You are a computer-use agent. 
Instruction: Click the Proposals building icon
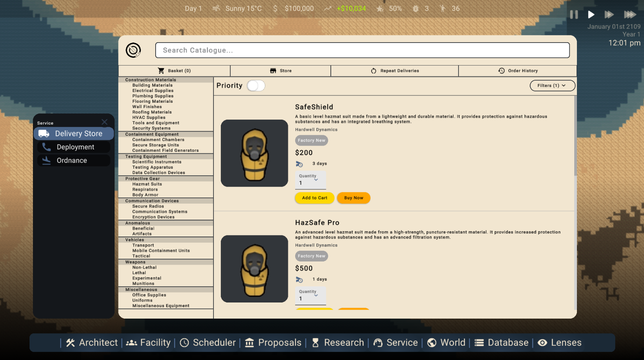click(x=250, y=343)
